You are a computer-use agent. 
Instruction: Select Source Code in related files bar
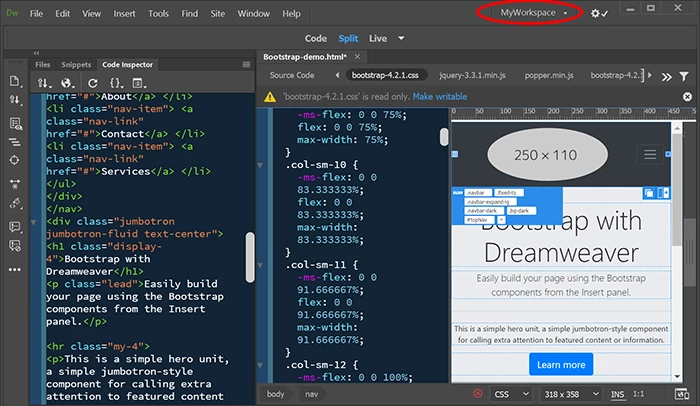pyautogui.click(x=292, y=75)
